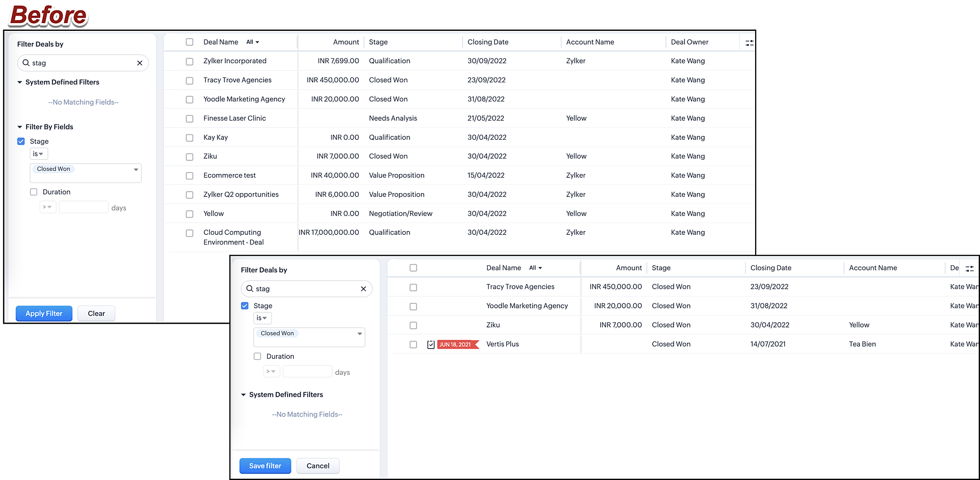Click the task checklist icon beside Vertis Plus
The height and width of the screenshot is (480, 980).
431,345
